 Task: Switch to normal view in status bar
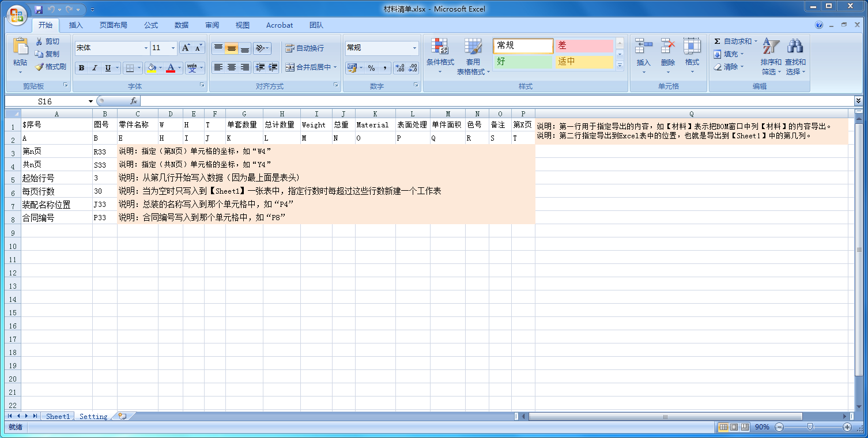[723, 427]
